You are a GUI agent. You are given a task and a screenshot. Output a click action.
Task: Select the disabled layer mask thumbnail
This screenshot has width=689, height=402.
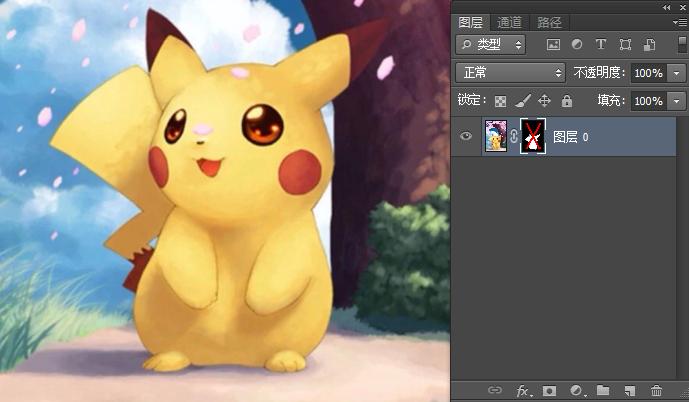[x=533, y=137]
